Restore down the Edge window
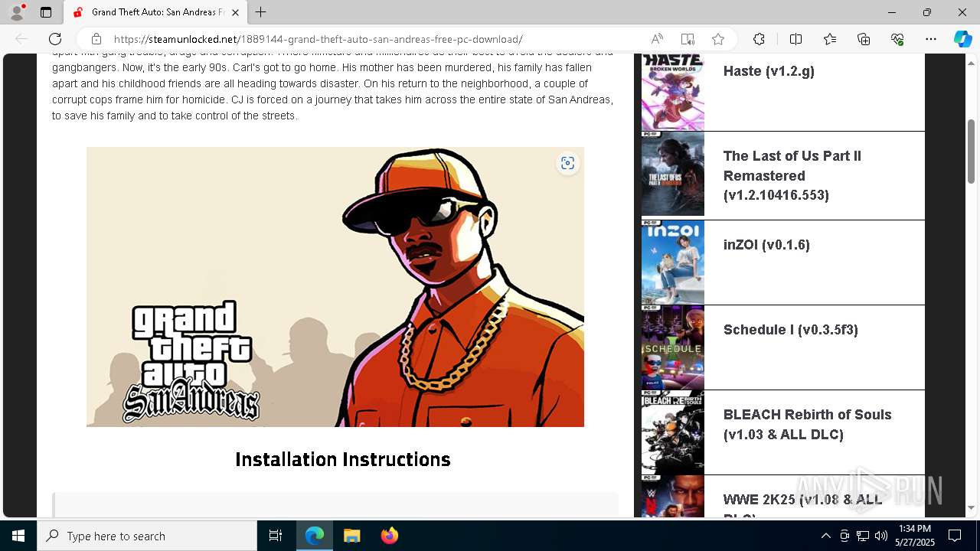 point(927,12)
